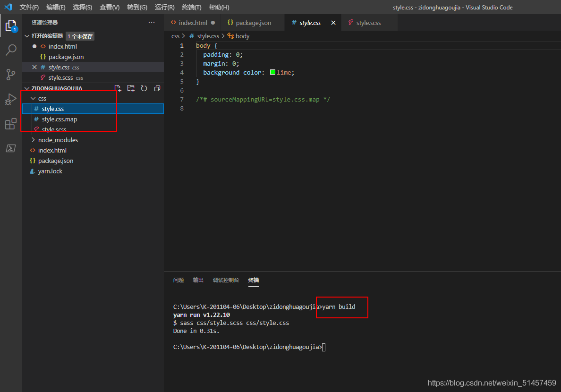Open the 转到(G) menu

tap(137, 7)
